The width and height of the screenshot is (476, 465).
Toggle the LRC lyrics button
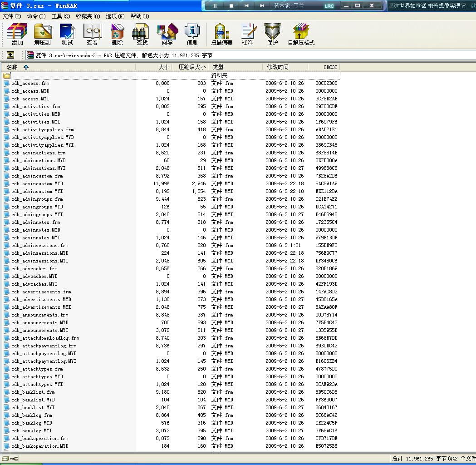(x=329, y=6)
